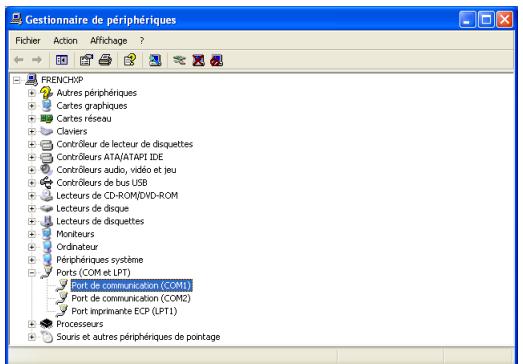Click the USB symbol icon beside Contrôleurs de bus USB

pyautogui.click(x=46, y=183)
